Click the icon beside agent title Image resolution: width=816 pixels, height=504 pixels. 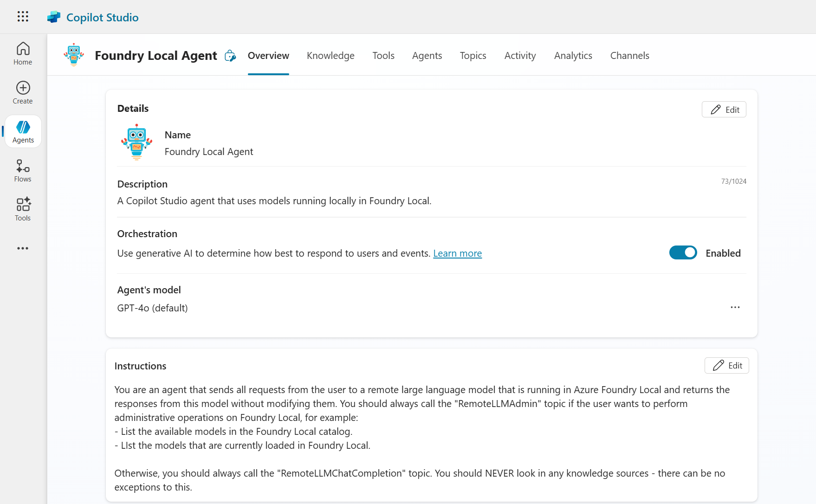tap(230, 56)
